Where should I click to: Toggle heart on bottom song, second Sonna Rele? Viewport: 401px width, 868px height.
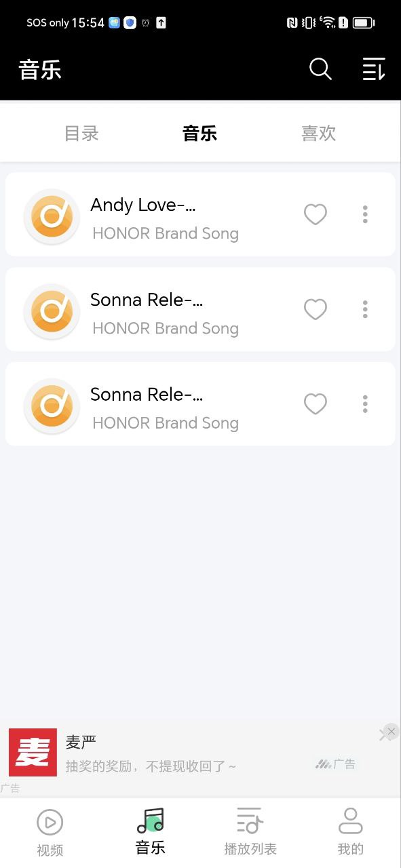(x=316, y=404)
